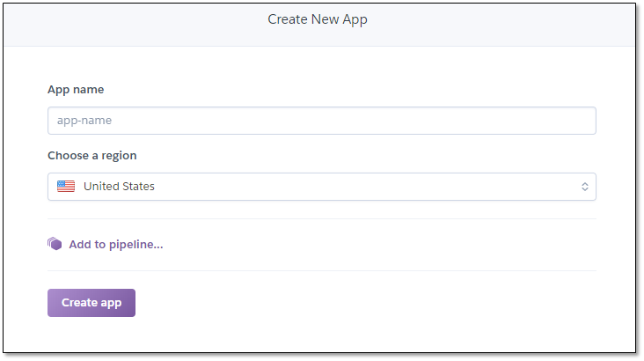Submit the form with Create app
This screenshot has height=361, width=644.
tap(91, 303)
